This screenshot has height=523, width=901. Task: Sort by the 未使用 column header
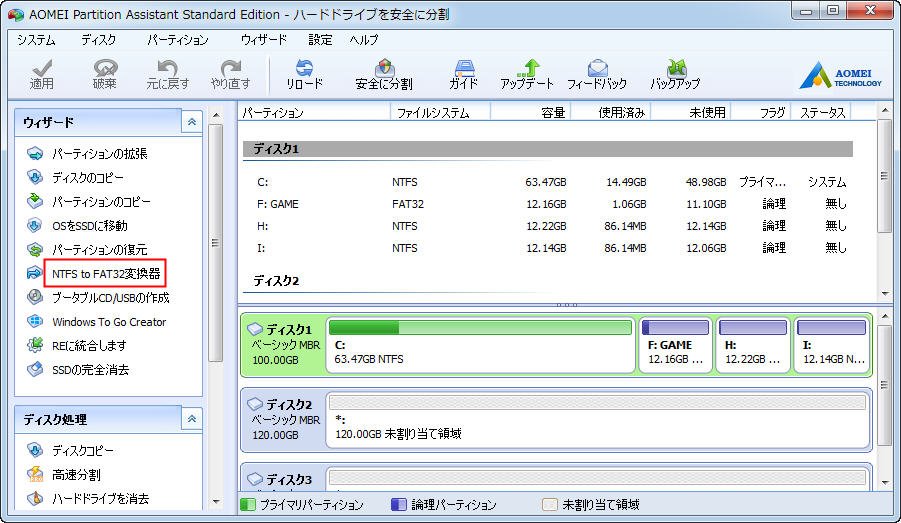pos(690,113)
